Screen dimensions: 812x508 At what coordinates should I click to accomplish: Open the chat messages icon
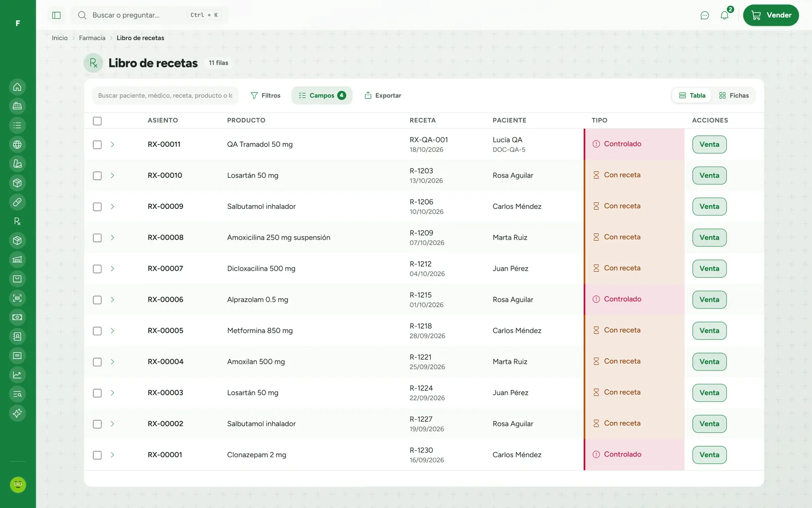click(704, 15)
